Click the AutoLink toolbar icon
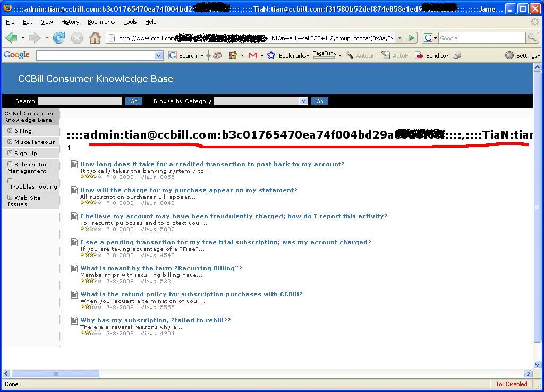Viewport: 544px width, 392px height. point(350,55)
